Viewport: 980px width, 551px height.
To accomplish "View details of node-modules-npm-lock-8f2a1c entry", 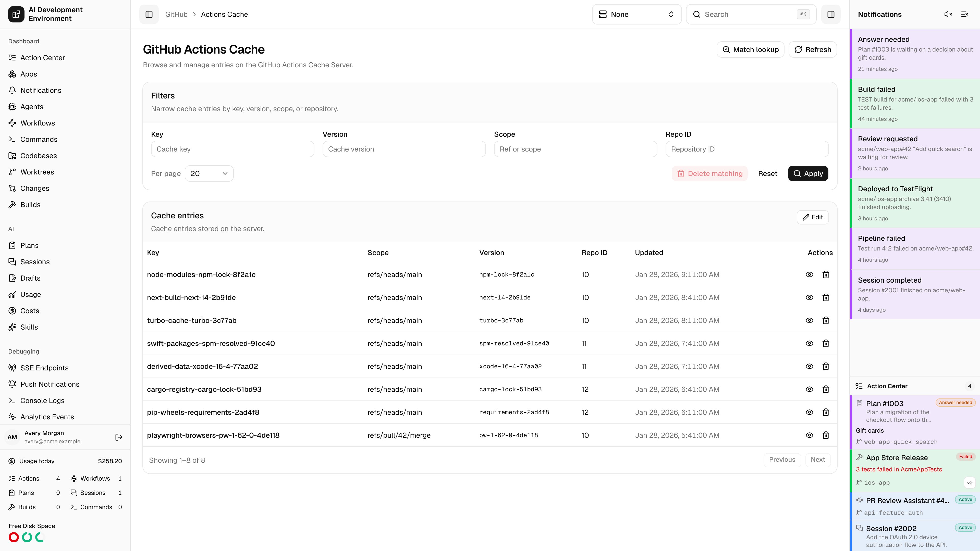I will 809,274.
